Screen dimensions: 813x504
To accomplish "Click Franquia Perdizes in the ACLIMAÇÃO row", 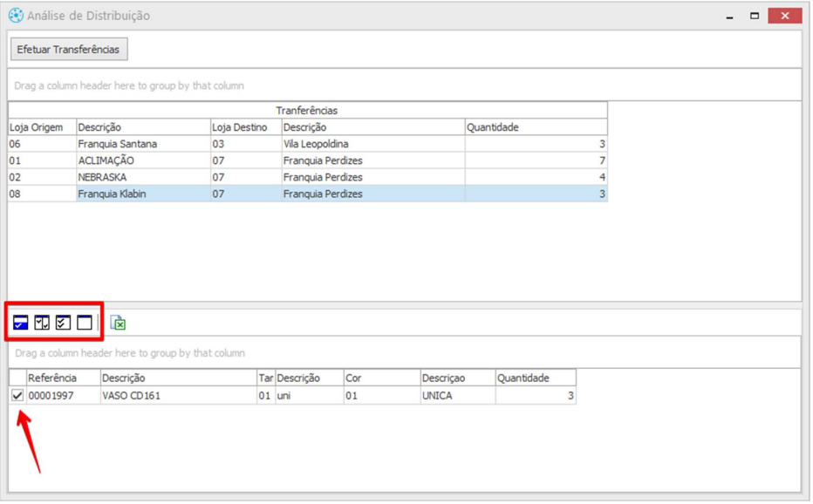I will pos(373,160).
